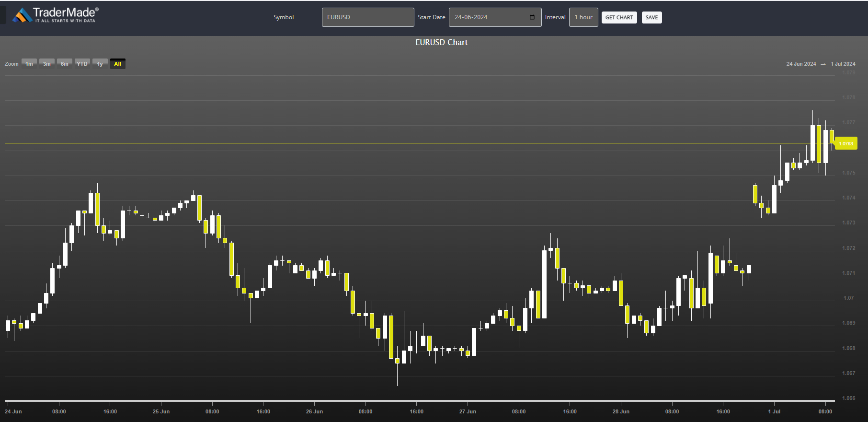Viewport: 868px width, 422px height.
Task: Click the Symbol label text
Action: 284,17
